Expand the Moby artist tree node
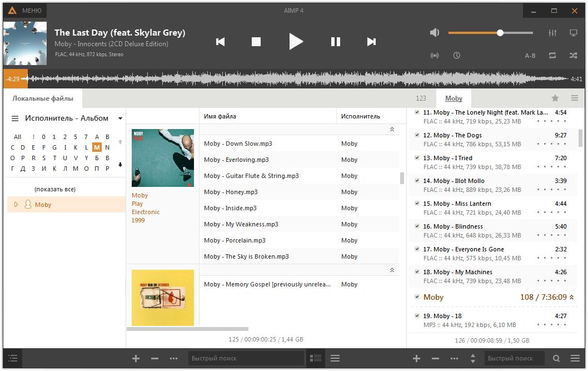The image size is (588, 371). click(16, 205)
